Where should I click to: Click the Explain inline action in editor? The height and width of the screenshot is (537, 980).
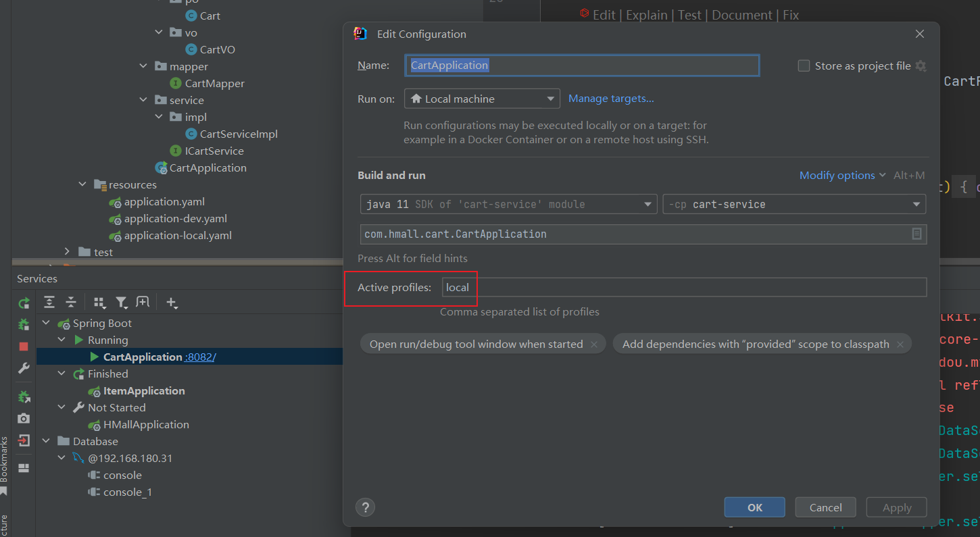(647, 15)
